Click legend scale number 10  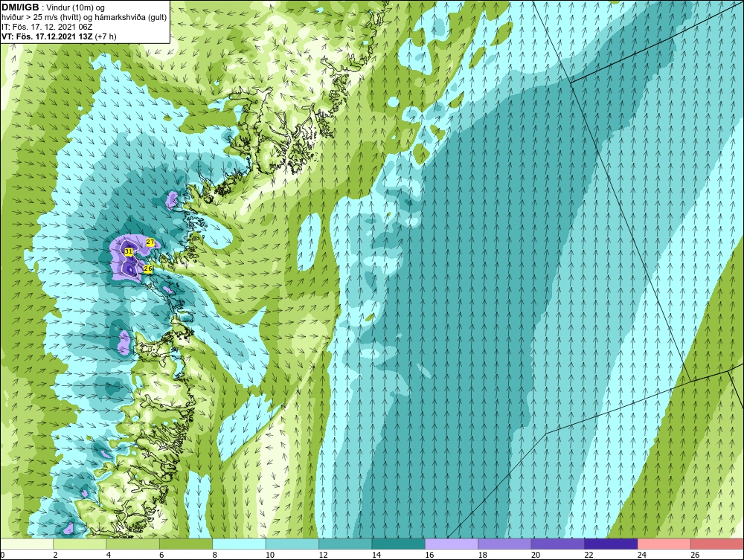[x=269, y=555]
